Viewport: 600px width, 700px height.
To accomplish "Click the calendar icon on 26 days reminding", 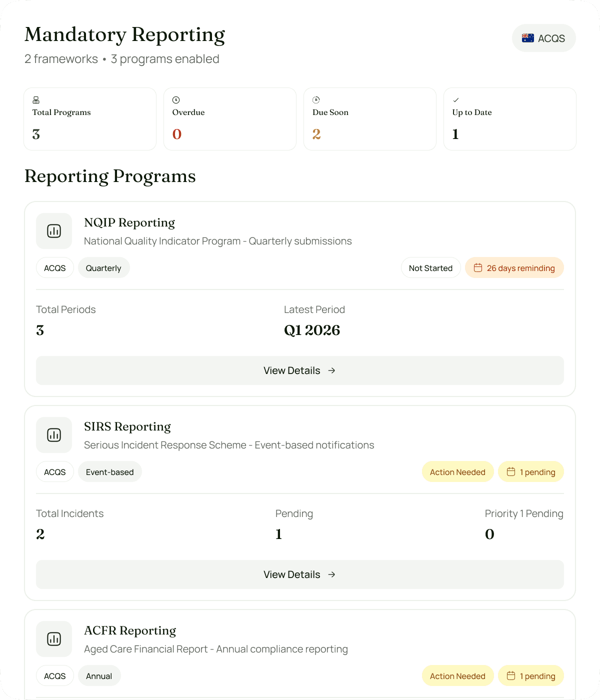I will [478, 267].
